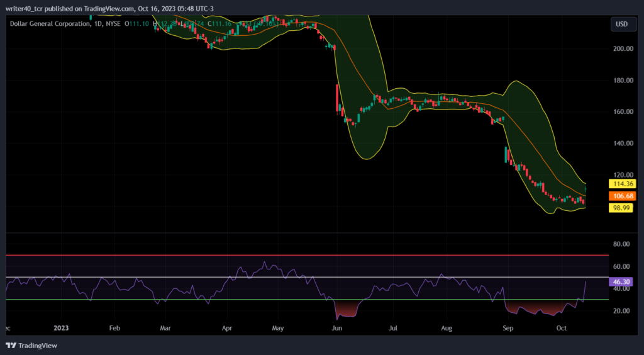The image size is (644, 355).
Task: Click the 20.00 RSI axis label
Action: click(x=621, y=311)
